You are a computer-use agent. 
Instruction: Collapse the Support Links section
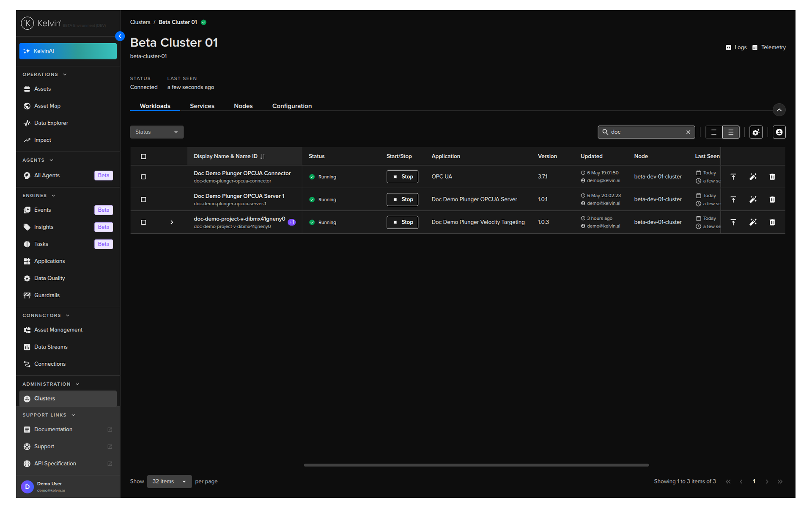[73, 415]
